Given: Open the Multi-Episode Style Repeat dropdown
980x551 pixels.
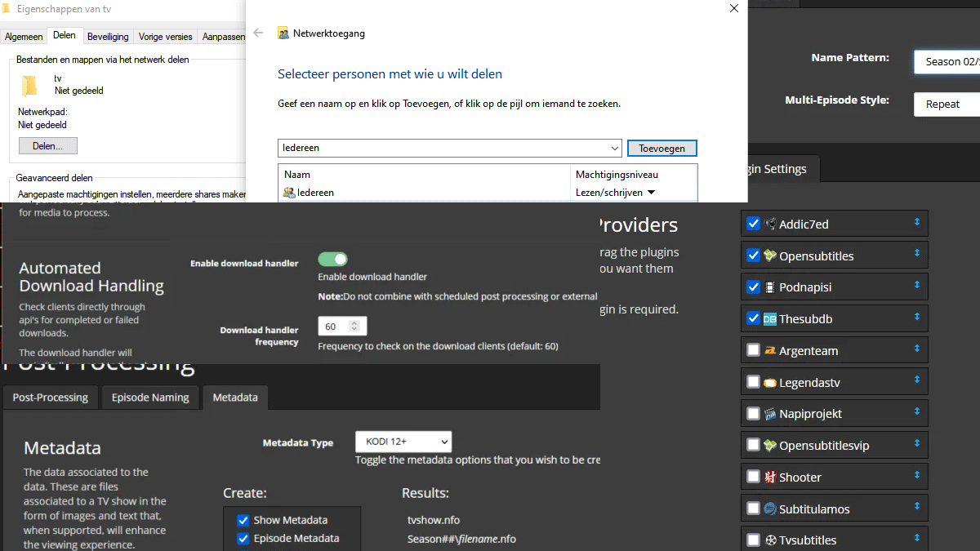Looking at the screenshot, I should pyautogui.click(x=946, y=104).
